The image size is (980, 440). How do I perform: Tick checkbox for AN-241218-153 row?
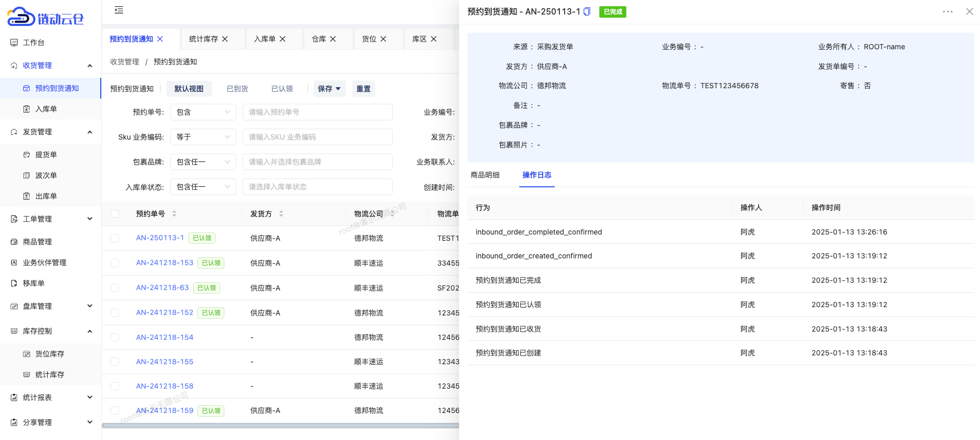115,263
